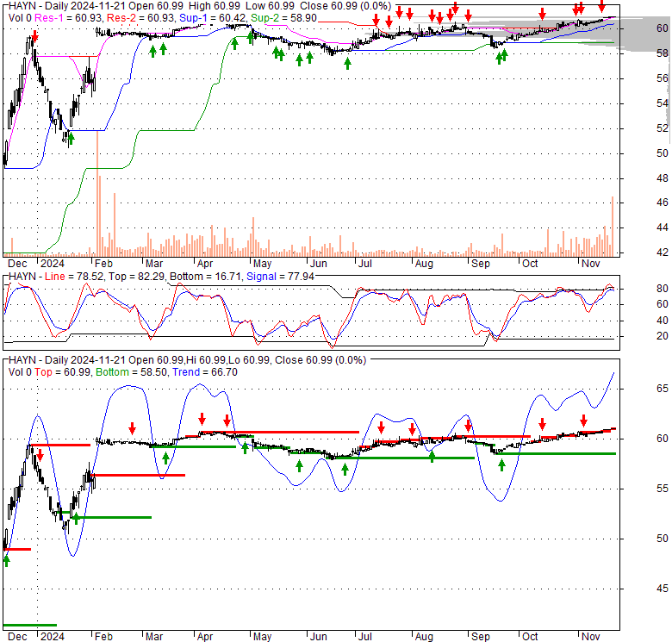The width and height of the screenshot is (672, 642).
Task: Click the green buy arrow in mid-September, lower chart
Action: (502, 465)
